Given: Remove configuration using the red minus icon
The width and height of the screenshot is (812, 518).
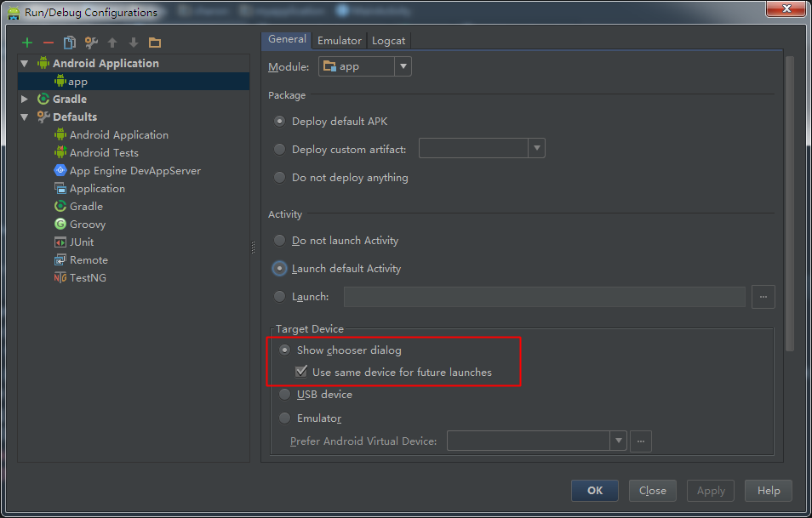Looking at the screenshot, I should pos(49,43).
